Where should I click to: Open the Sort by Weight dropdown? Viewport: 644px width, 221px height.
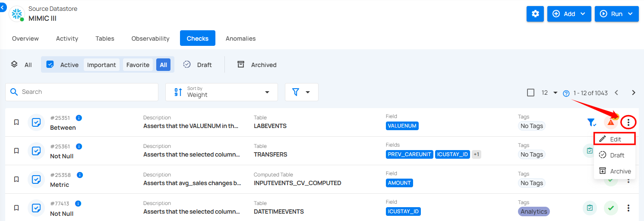click(x=221, y=92)
